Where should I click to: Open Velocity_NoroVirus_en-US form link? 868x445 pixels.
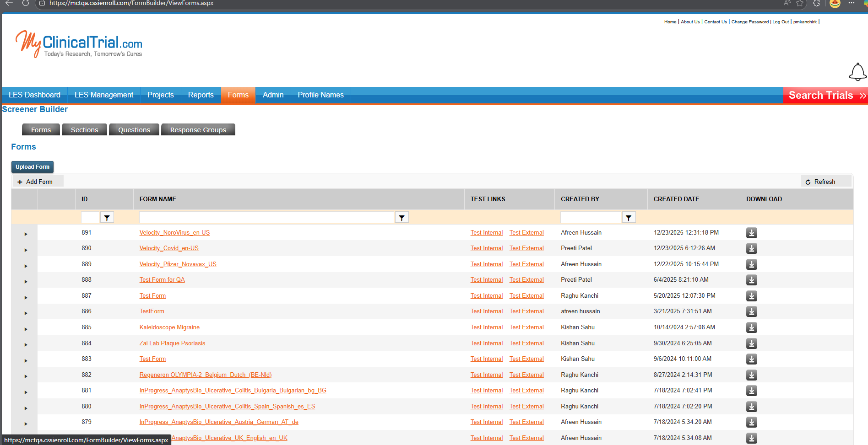tap(174, 233)
